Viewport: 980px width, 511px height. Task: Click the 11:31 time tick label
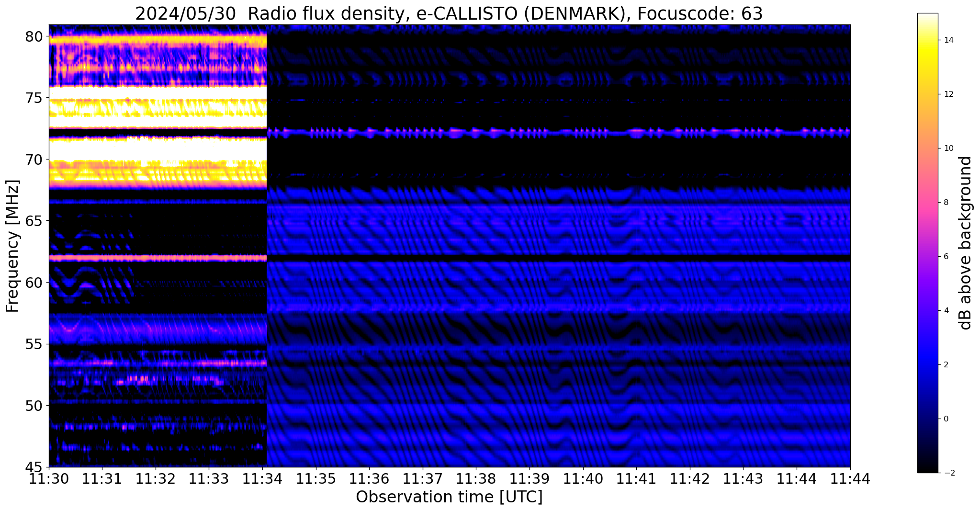pos(102,478)
